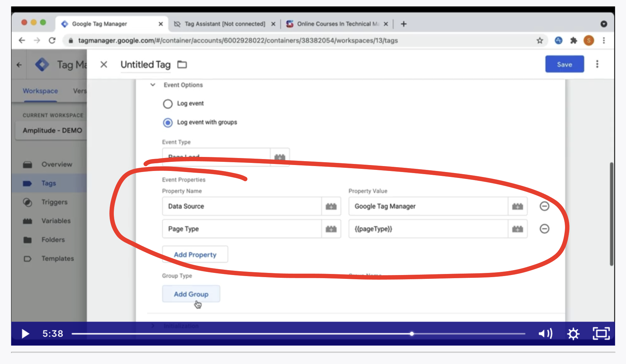Open variable picker for Page Type name

331,229
